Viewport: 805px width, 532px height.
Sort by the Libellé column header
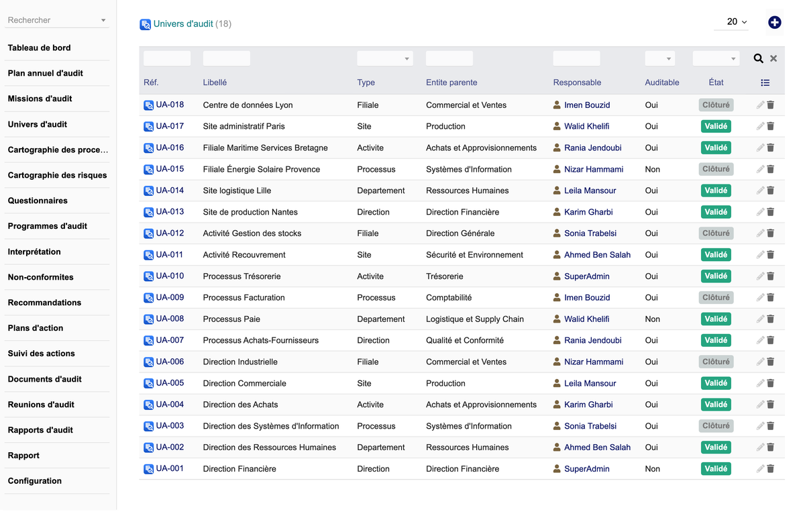[215, 83]
